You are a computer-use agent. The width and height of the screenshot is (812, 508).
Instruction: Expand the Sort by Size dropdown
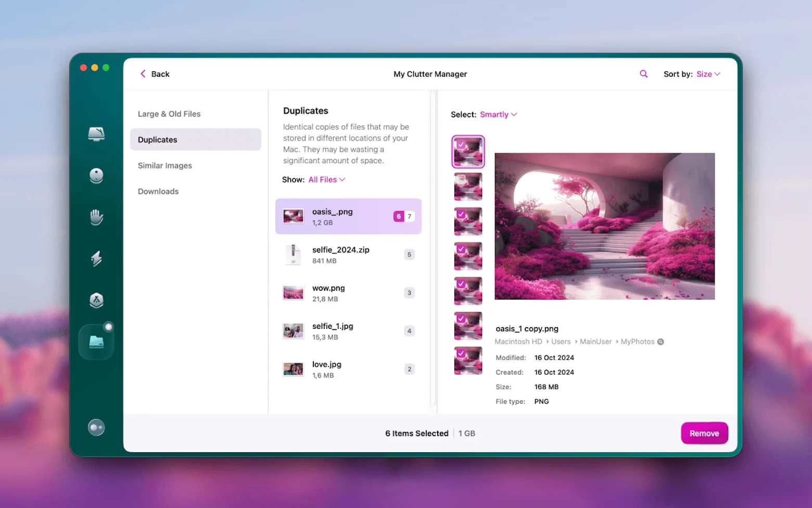(x=708, y=74)
